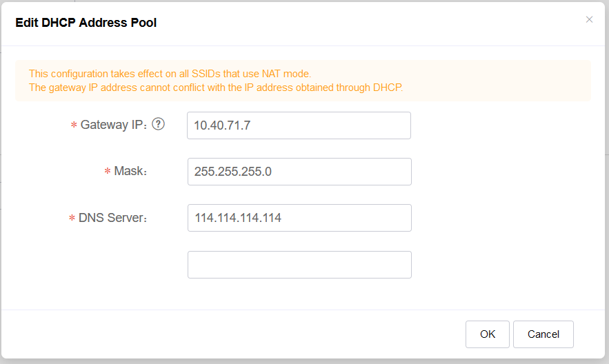Select the Mask field showing 255.255.255.0

[x=299, y=172]
